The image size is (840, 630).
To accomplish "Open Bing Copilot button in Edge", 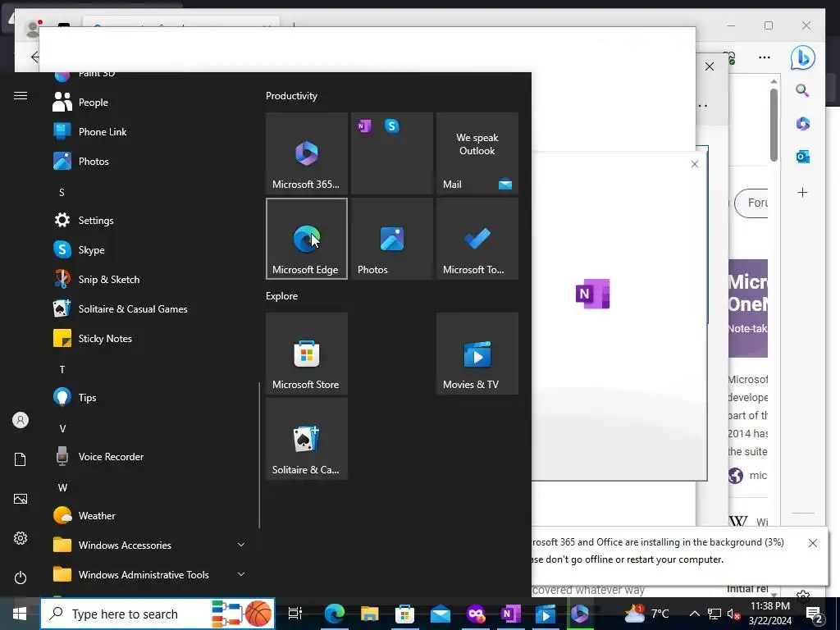I will pyautogui.click(x=802, y=58).
